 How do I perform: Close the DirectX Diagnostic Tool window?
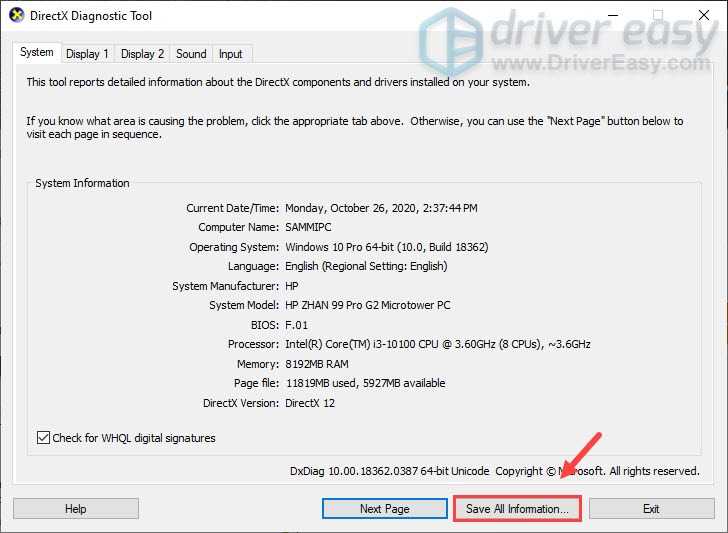[x=704, y=15]
